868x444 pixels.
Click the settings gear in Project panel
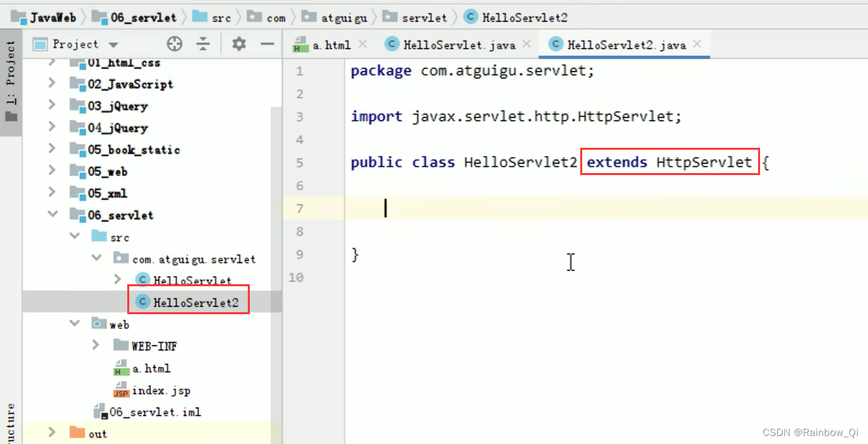pos(238,43)
